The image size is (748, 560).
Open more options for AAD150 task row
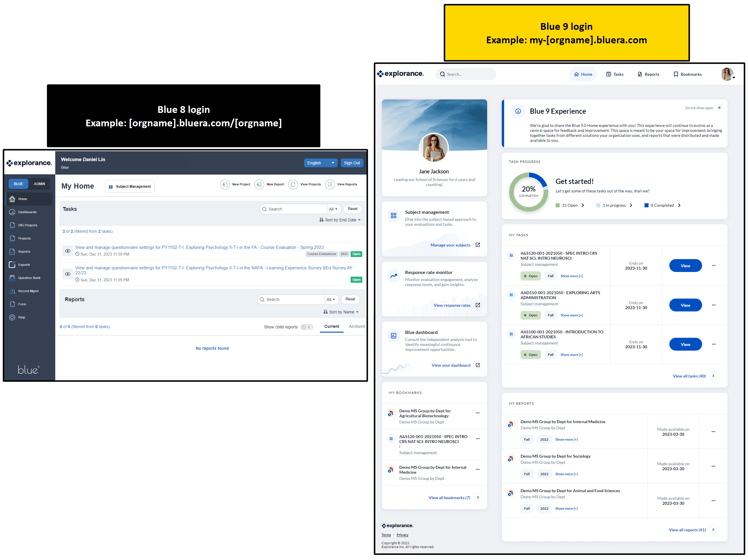coord(713,305)
